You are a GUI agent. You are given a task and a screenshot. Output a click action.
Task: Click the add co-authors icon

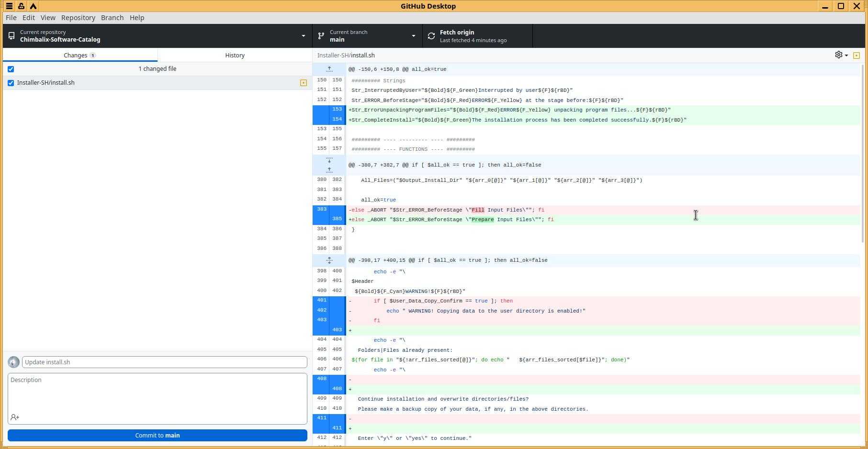point(15,417)
